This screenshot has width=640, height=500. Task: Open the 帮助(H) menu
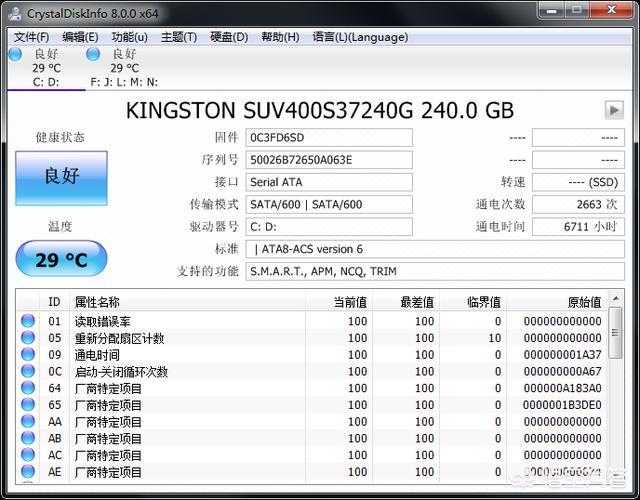(x=280, y=37)
